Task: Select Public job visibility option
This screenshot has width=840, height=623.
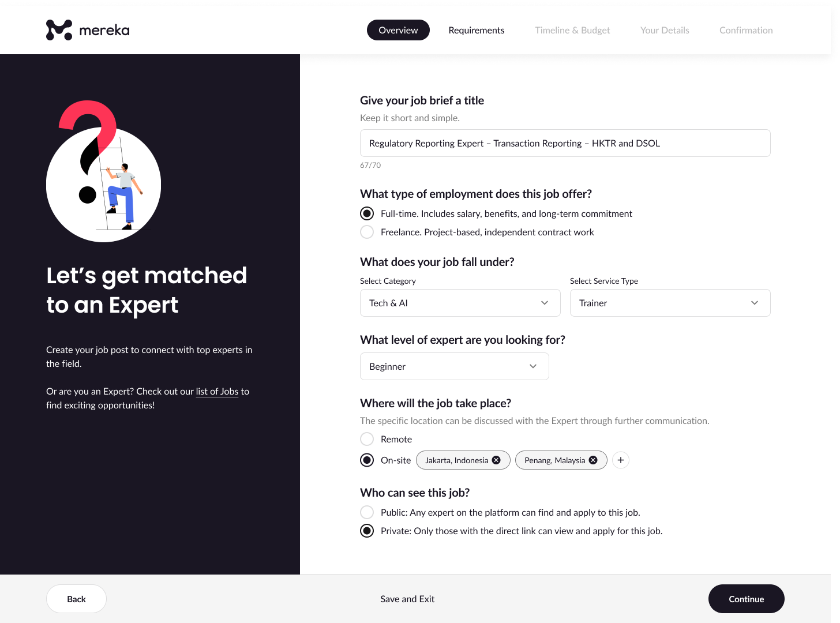Action: [x=367, y=512]
